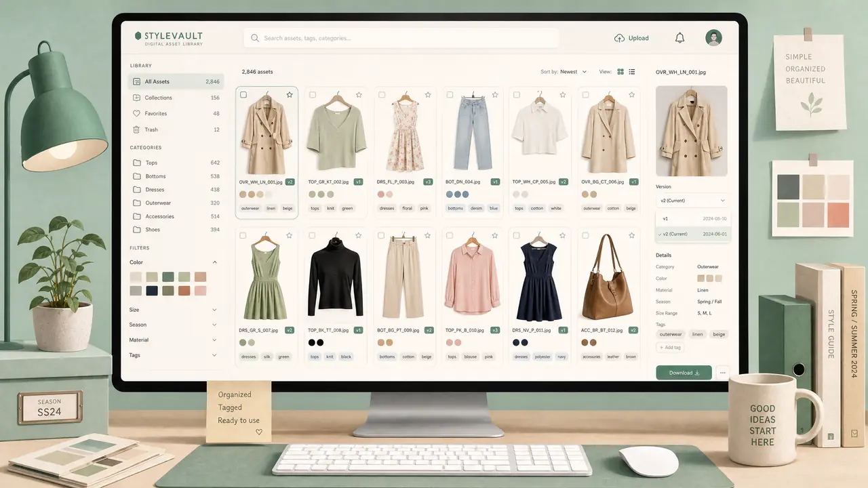Click the search assets field

coord(401,38)
